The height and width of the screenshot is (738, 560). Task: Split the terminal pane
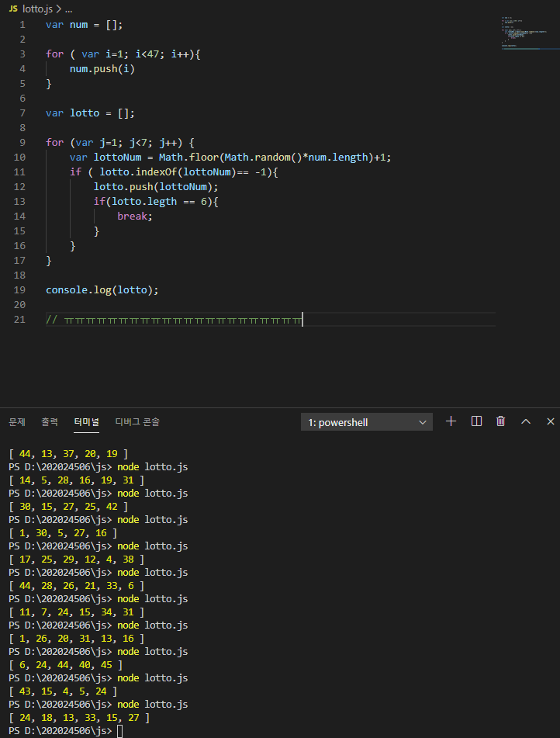pyautogui.click(x=476, y=421)
